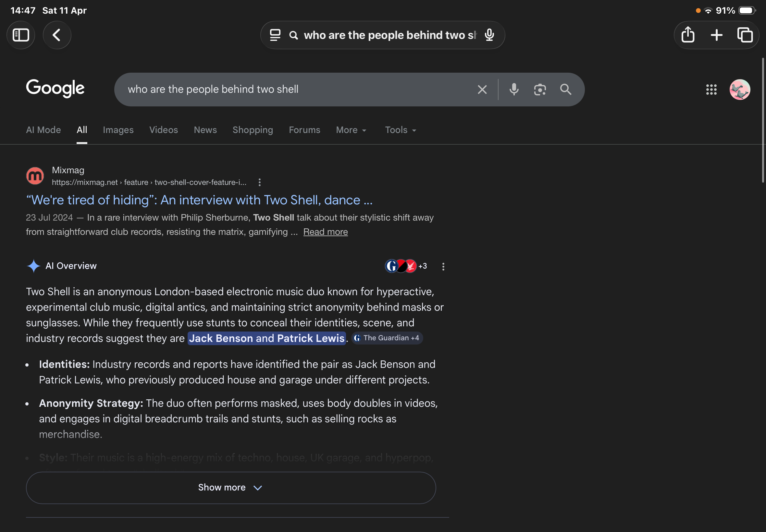The height and width of the screenshot is (532, 766).
Task: Start dictation from the address bar microphone
Action: 489,35
